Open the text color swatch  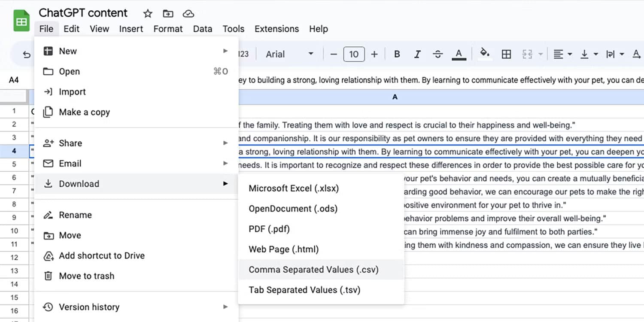(x=459, y=54)
